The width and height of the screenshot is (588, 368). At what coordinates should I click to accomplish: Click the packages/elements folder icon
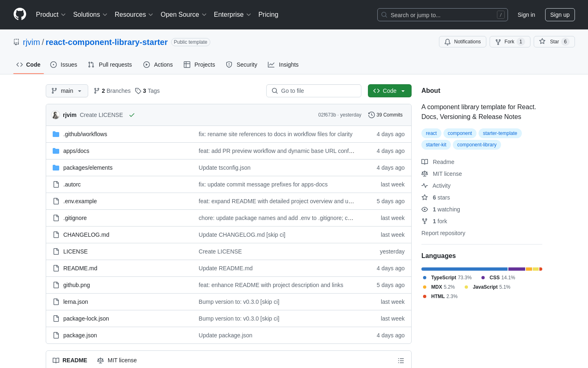pos(56,168)
